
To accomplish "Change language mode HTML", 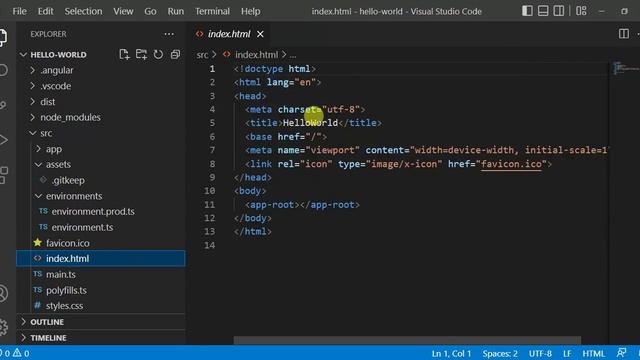I will coord(593,353).
